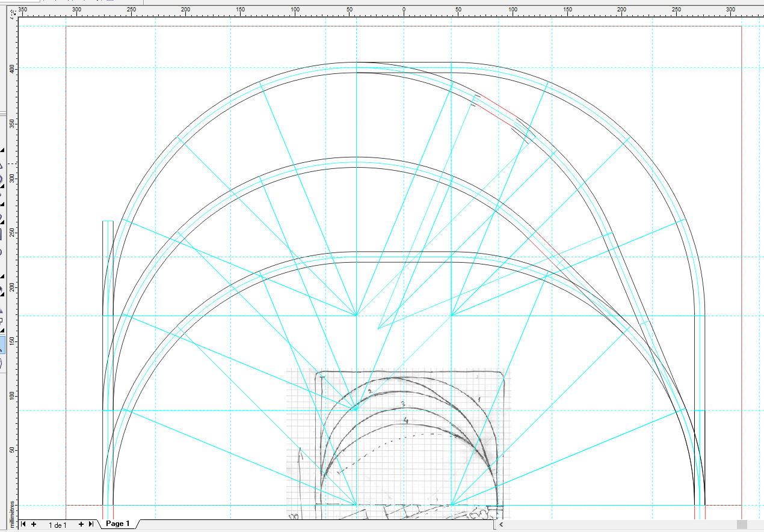
Task: Add a page after with right plus
Action: (x=81, y=524)
